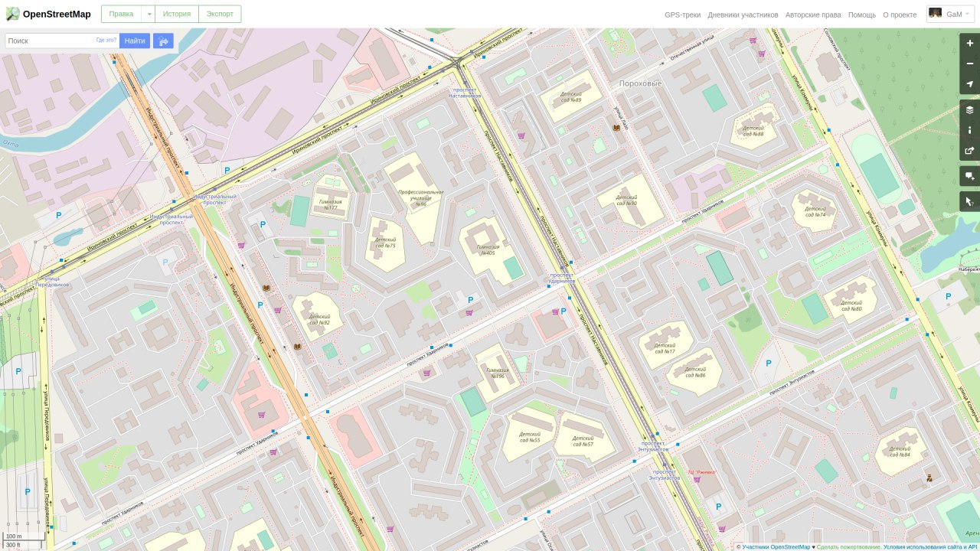Zoom out using the minus control

pos(969,64)
